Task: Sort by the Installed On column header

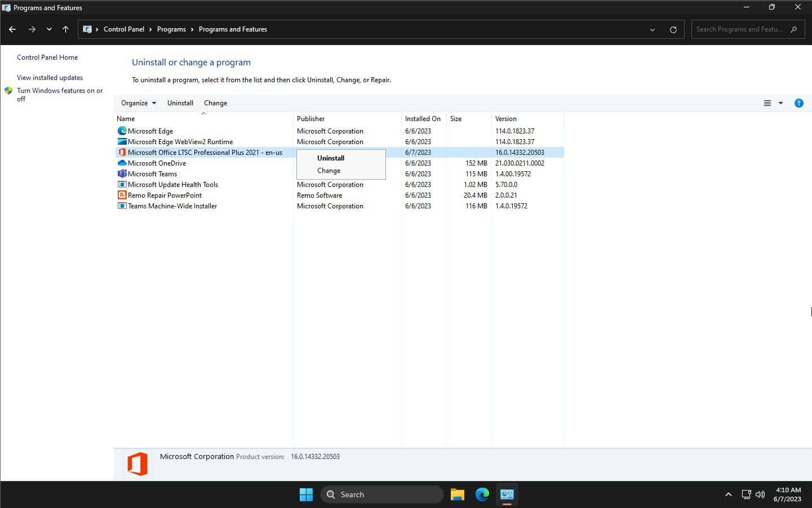Action: 424,119
